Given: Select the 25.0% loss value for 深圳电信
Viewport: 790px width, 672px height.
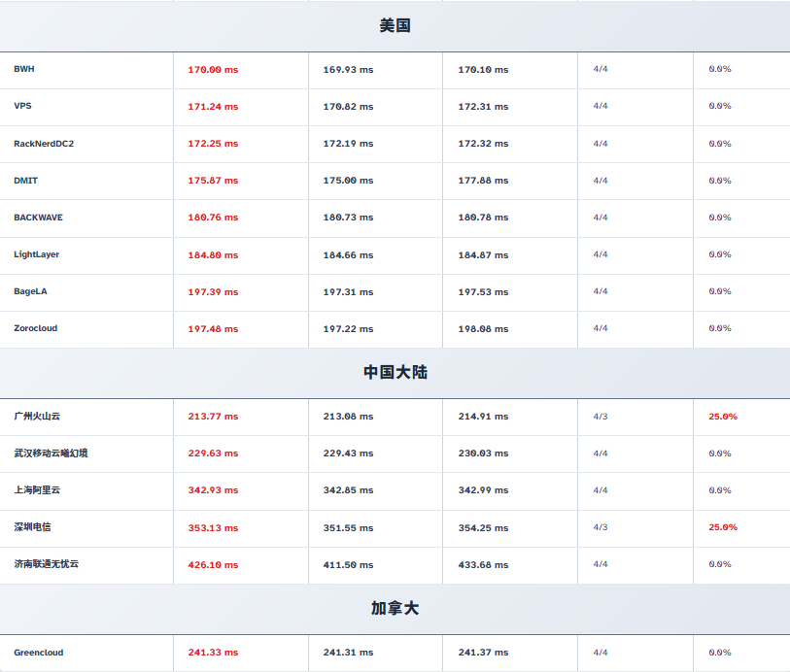Looking at the screenshot, I should 723,527.
